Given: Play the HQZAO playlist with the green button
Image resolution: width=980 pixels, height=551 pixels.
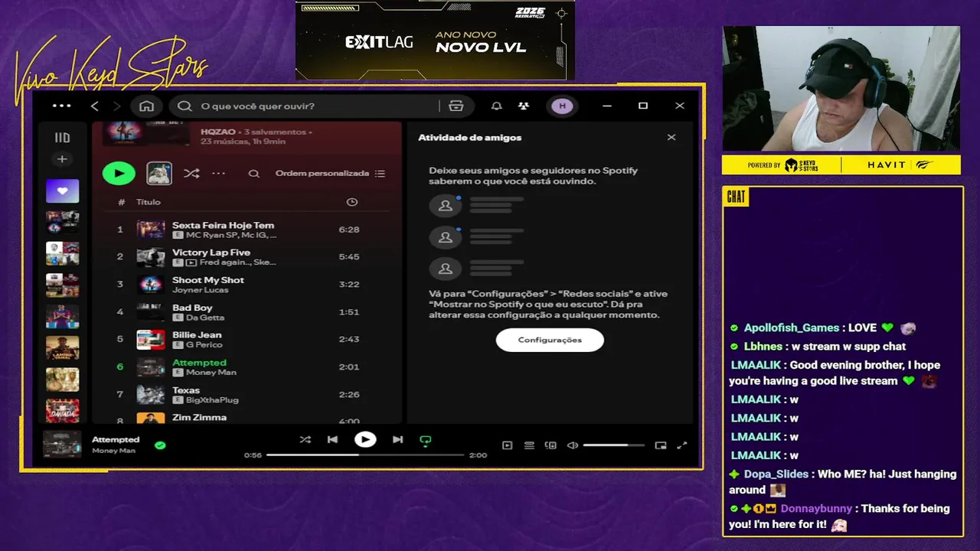Looking at the screenshot, I should pyautogui.click(x=119, y=173).
